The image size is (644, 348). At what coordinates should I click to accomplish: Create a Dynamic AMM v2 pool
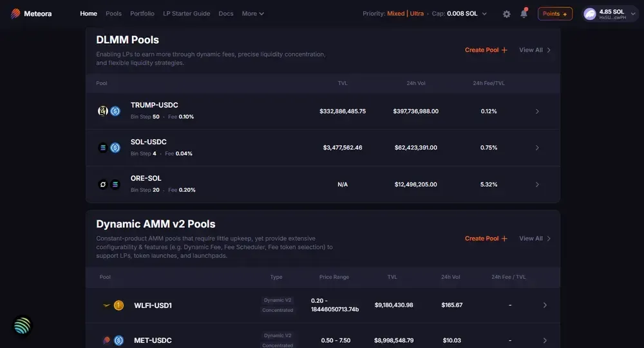coord(486,238)
